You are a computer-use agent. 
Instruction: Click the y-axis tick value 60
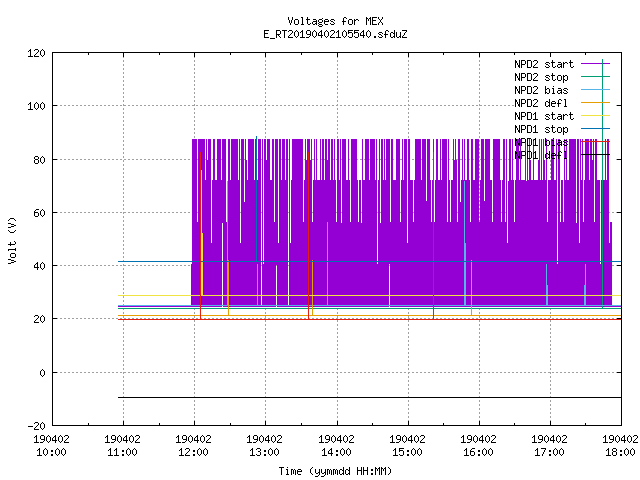pyautogui.click(x=39, y=213)
